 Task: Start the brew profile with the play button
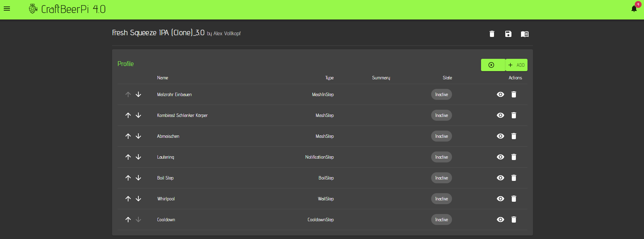[x=491, y=65]
